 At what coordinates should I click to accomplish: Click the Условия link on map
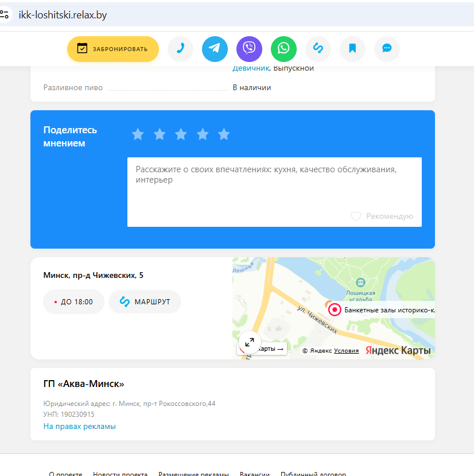[x=346, y=351]
